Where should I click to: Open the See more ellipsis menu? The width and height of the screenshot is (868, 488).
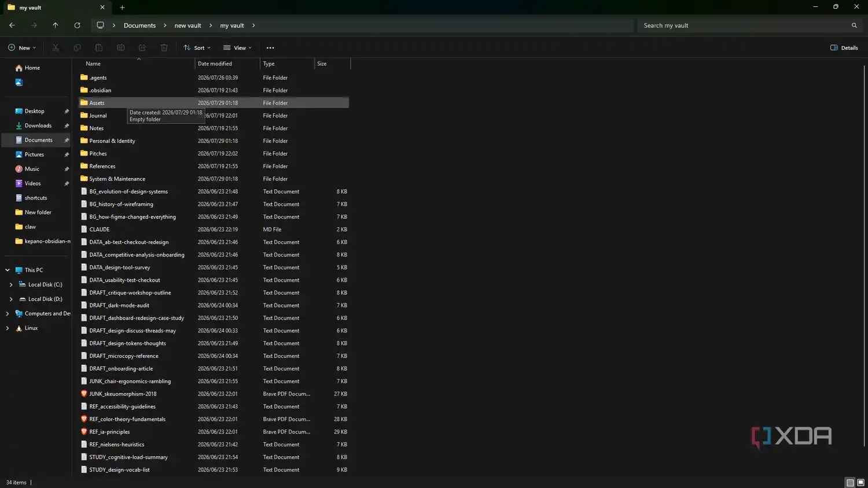[270, 48]
